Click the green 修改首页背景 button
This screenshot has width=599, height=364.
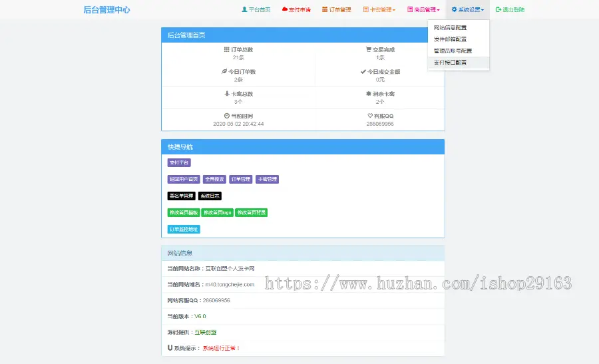pyautogui.click(x=251, y=212)
